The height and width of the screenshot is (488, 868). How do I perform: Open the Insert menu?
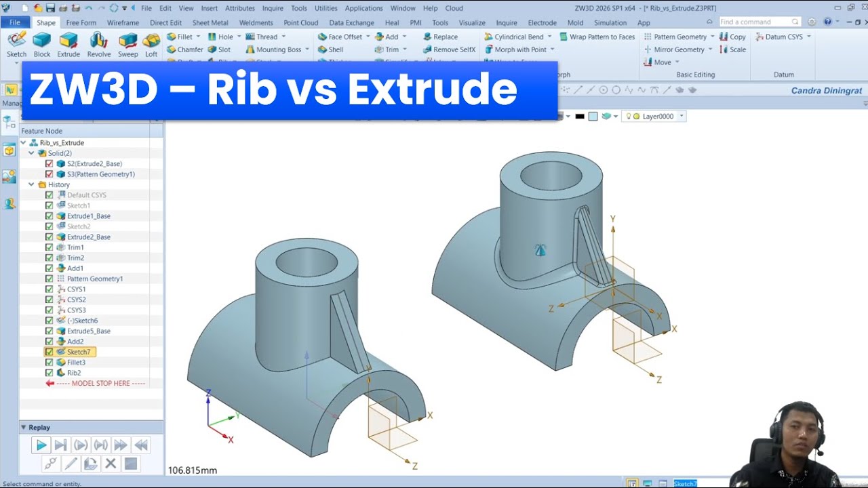pyautogui.click(x=210, y=8)
